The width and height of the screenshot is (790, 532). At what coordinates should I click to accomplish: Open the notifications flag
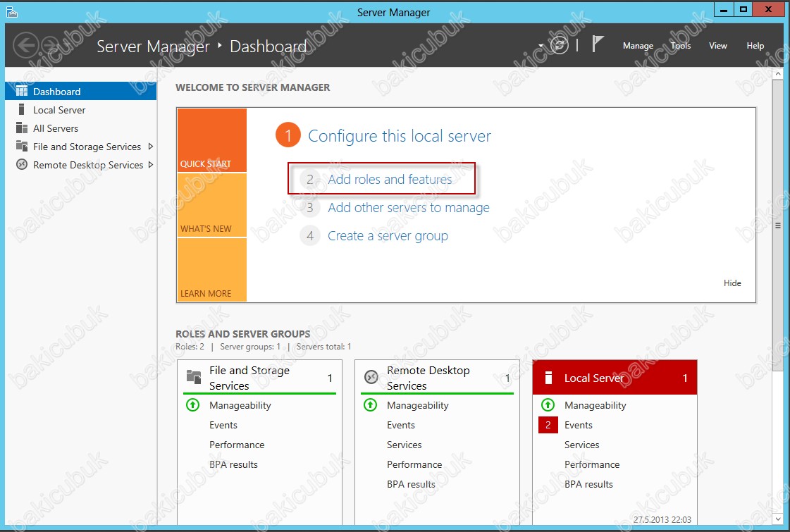(x=598, y=44)
